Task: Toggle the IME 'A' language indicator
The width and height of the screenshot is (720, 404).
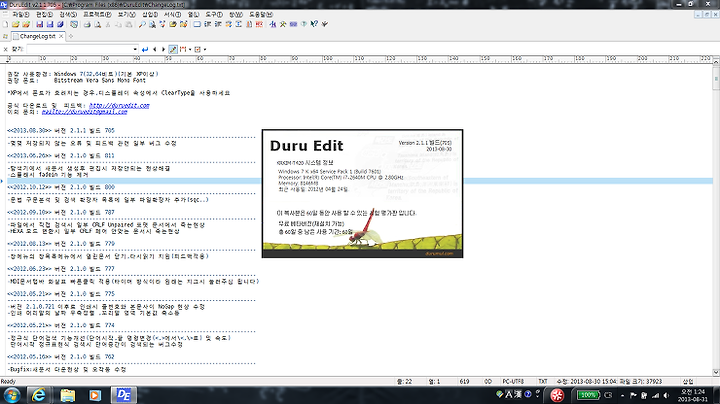Action: [509, 394]
